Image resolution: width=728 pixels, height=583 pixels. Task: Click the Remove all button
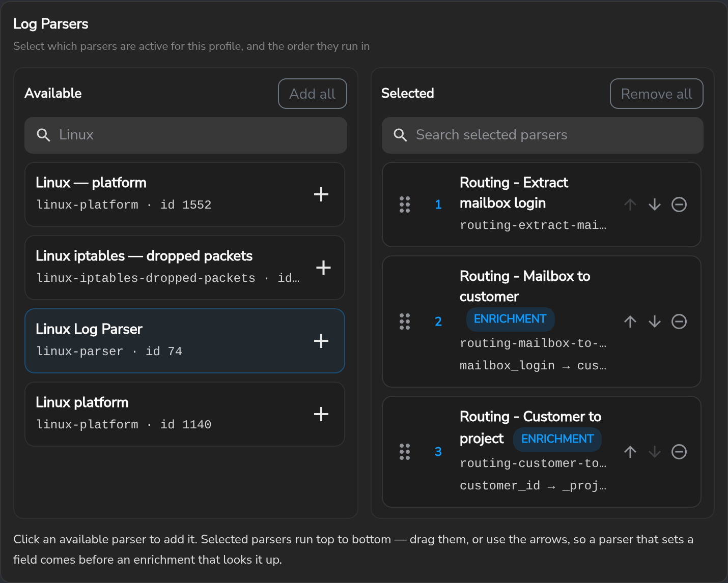(657, 94)
